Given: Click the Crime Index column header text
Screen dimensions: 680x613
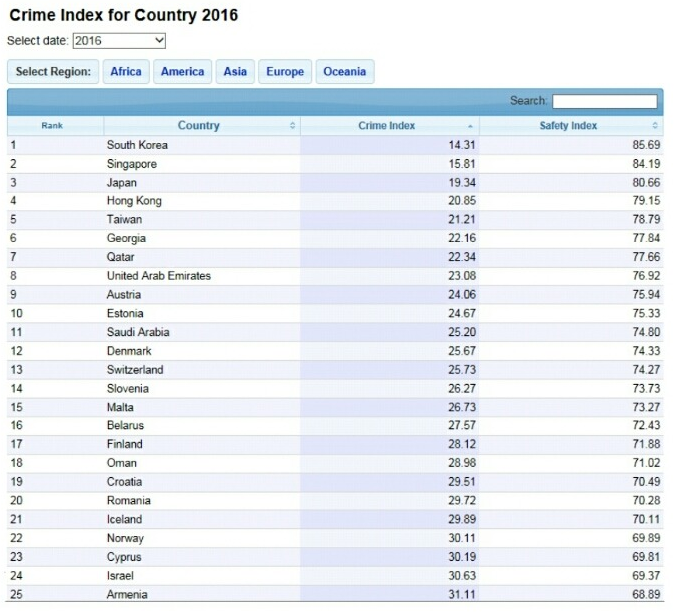Looking at the screenshot, I should pyautogui.click(x=386, y=125).
